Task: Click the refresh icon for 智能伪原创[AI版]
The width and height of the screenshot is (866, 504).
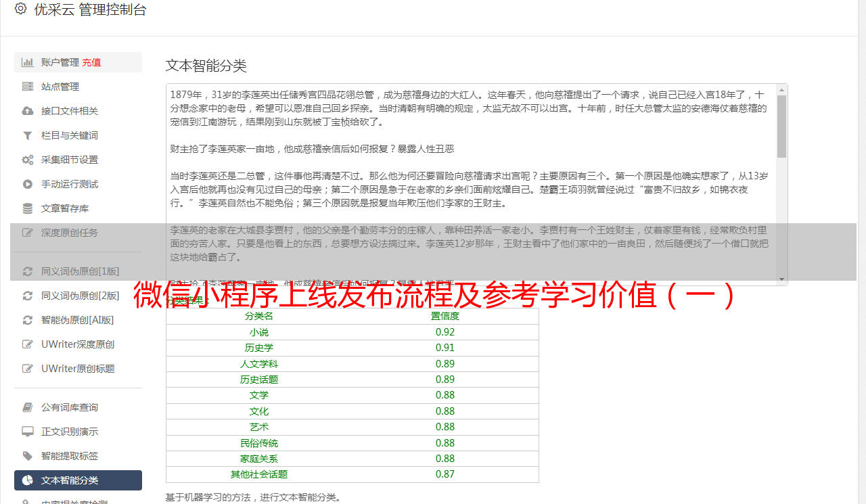Action: (28, 320)
